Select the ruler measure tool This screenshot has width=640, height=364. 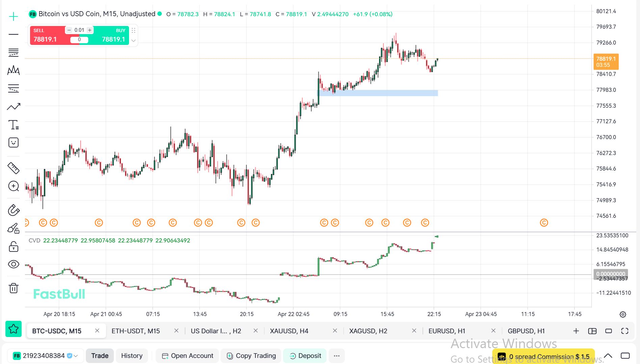coord(14,168)
